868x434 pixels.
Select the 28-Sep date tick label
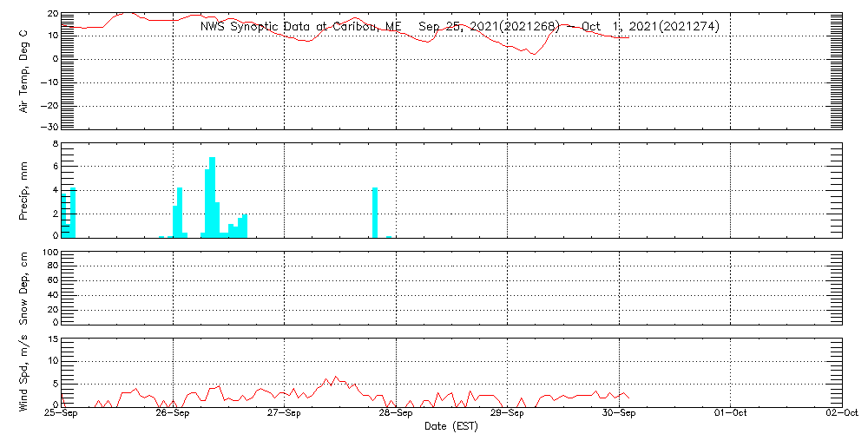pyautogui.click(x=396, y=415)
